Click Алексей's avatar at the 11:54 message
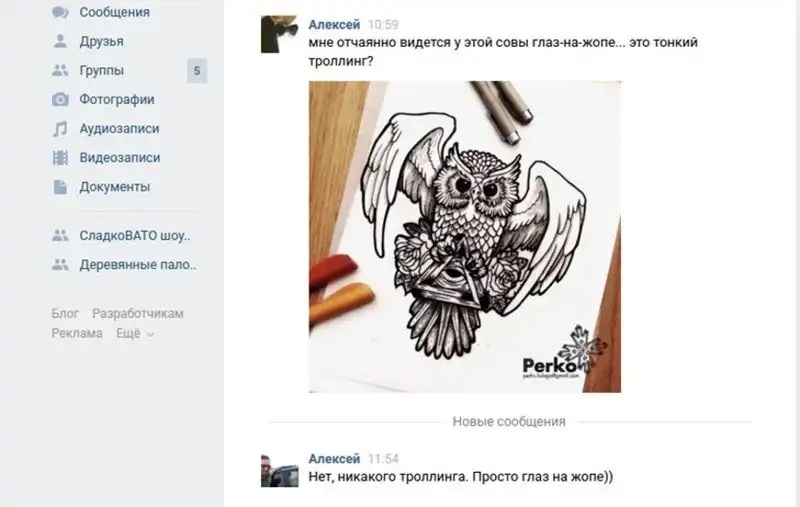 [x=280, y=469]
